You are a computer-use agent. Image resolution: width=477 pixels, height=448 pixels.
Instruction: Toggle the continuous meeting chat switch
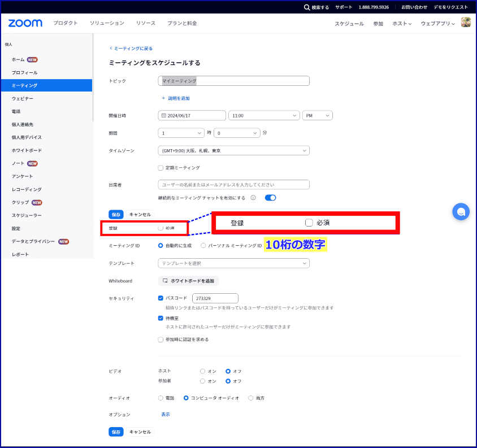pyautogui.click(x=270, y=198)
